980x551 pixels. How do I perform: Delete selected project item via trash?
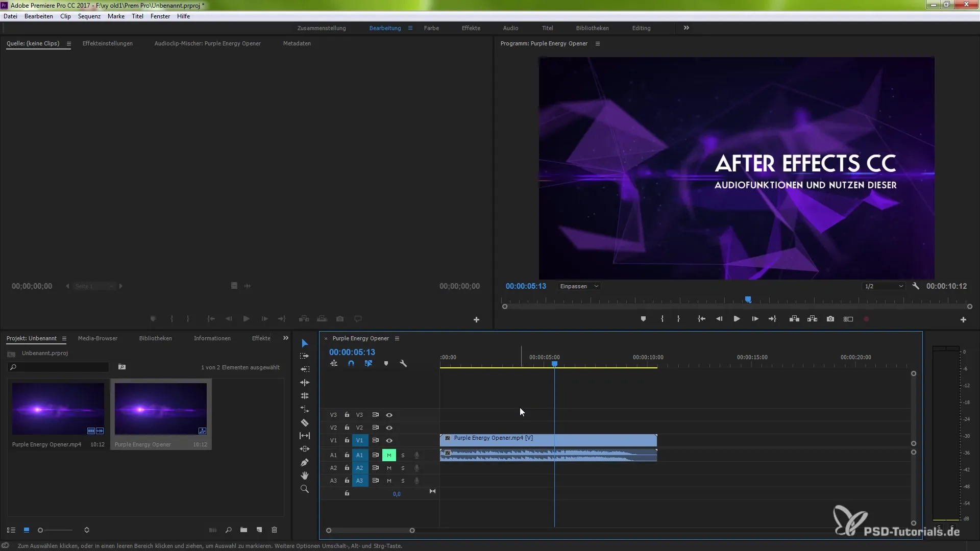tap(274, 530)
